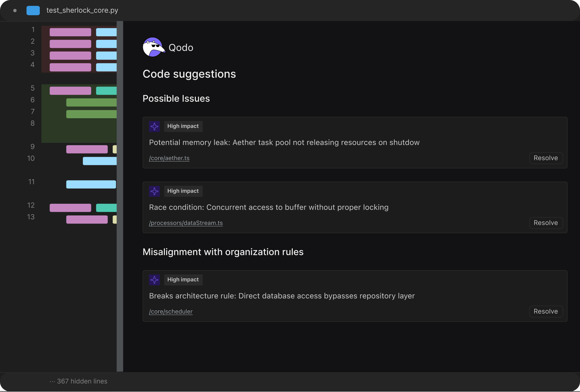
Task: Select the test_sherlock_core.py file tab
Action: (82, 10)
